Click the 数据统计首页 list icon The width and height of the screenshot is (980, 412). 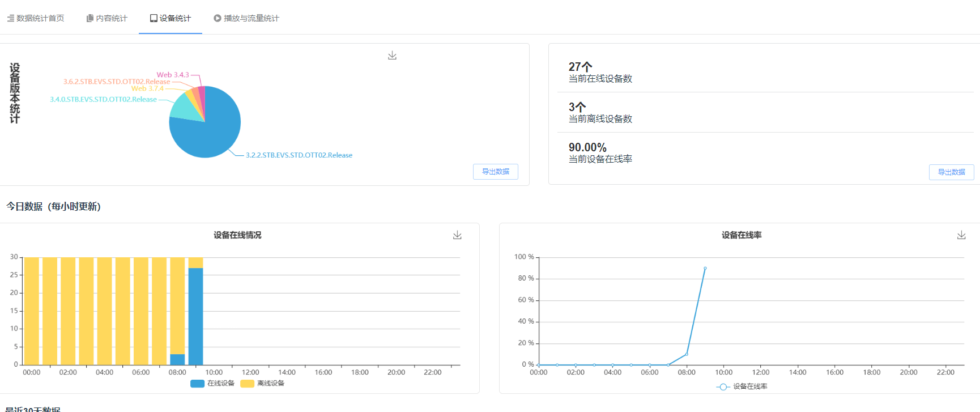[x=11, y=18]
